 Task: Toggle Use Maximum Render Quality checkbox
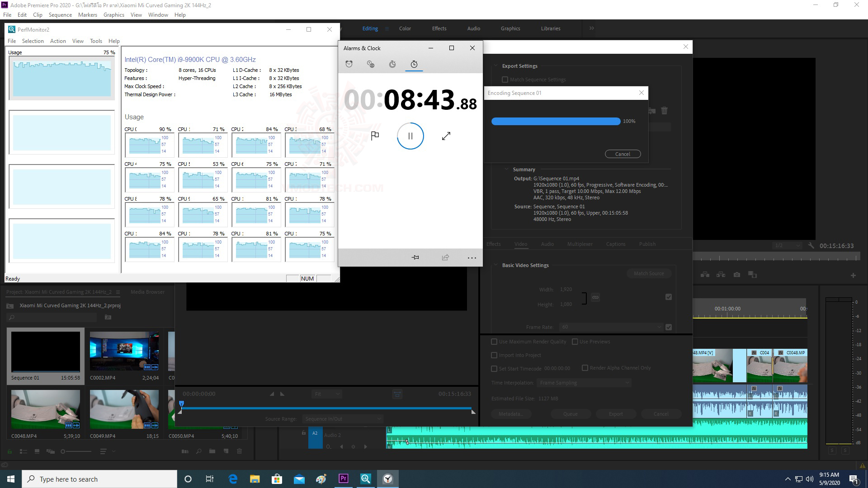[x=494, y=342]
